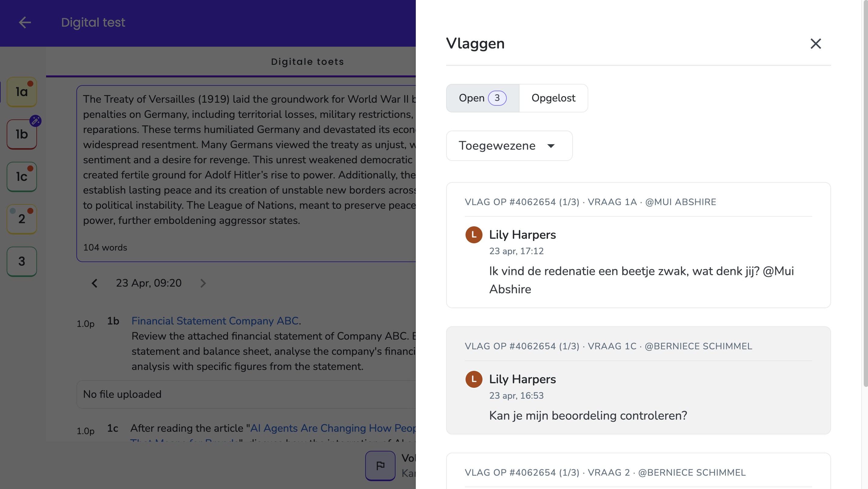This screenshot has width=868, height=489.
Task: Click the Digitale toets heading
Action: click(307, 62)
